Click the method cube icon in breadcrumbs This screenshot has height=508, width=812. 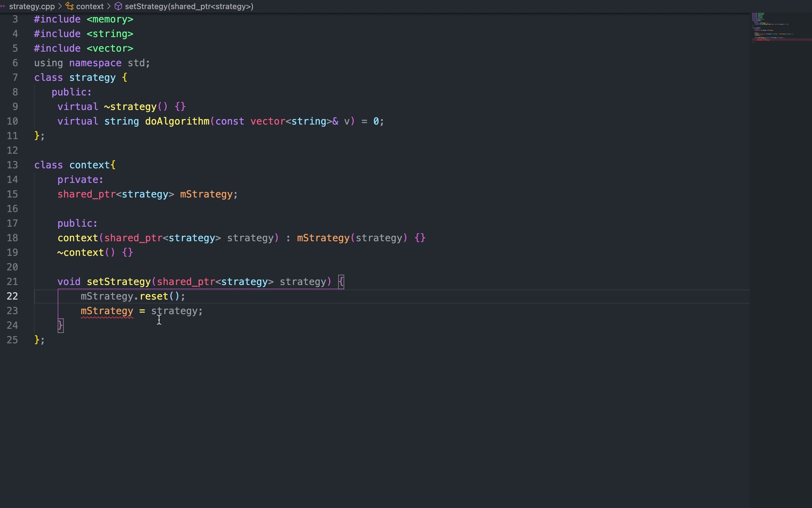pos(118,6)
